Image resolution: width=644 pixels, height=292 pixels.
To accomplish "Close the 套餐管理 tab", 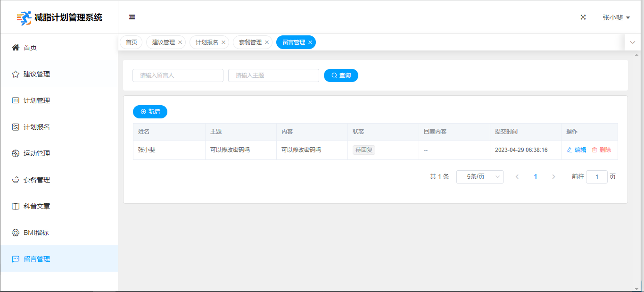I will point(267,42).
